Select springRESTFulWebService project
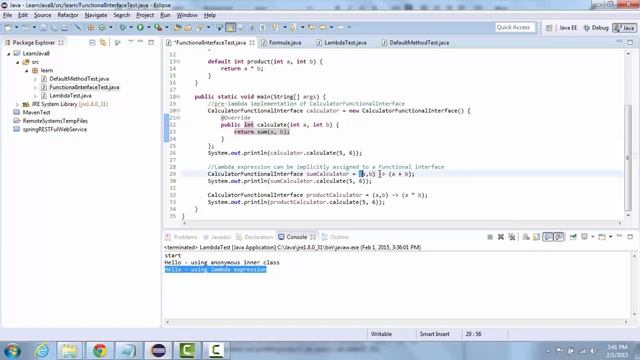 coord(55,129)
